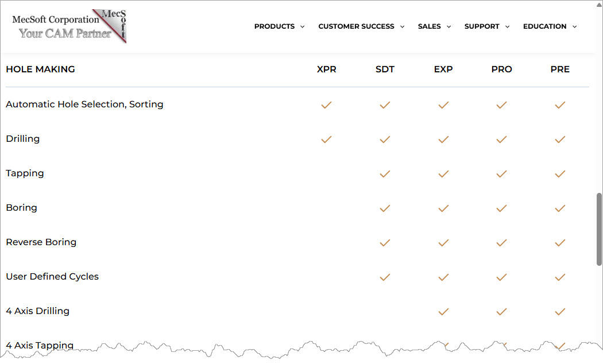Click the XPR checkmark for Drilling
The height and width of the screenshot is (364, 603).
point(326,140)
